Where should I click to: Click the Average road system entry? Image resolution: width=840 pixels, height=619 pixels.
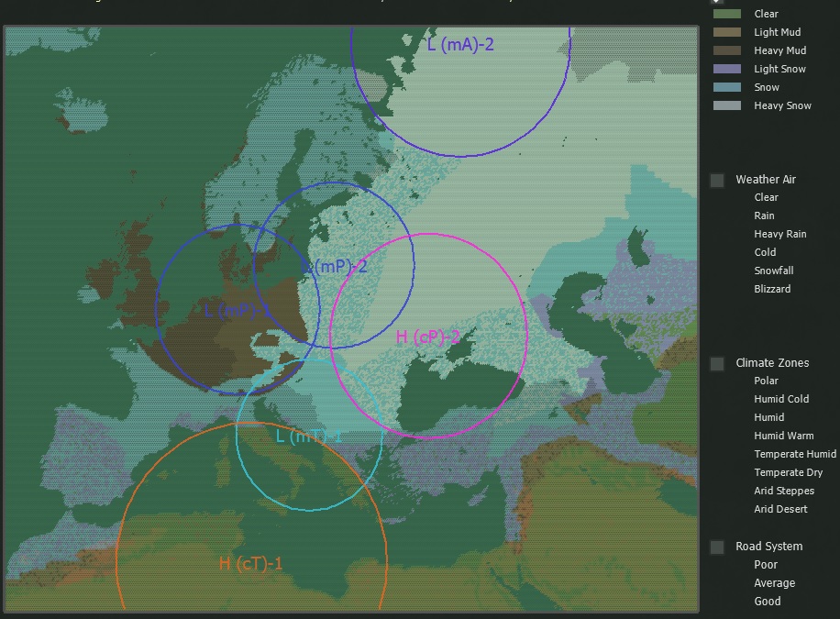[775, 583]
